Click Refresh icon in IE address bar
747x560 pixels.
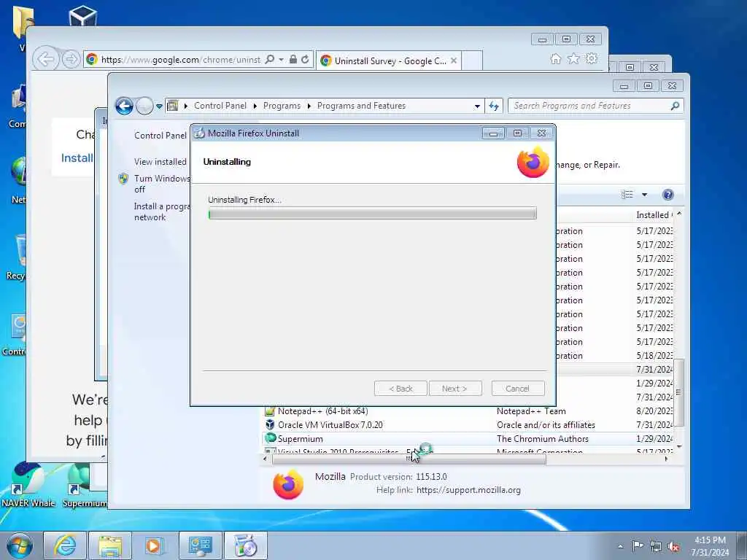click(x=306, y=60)
